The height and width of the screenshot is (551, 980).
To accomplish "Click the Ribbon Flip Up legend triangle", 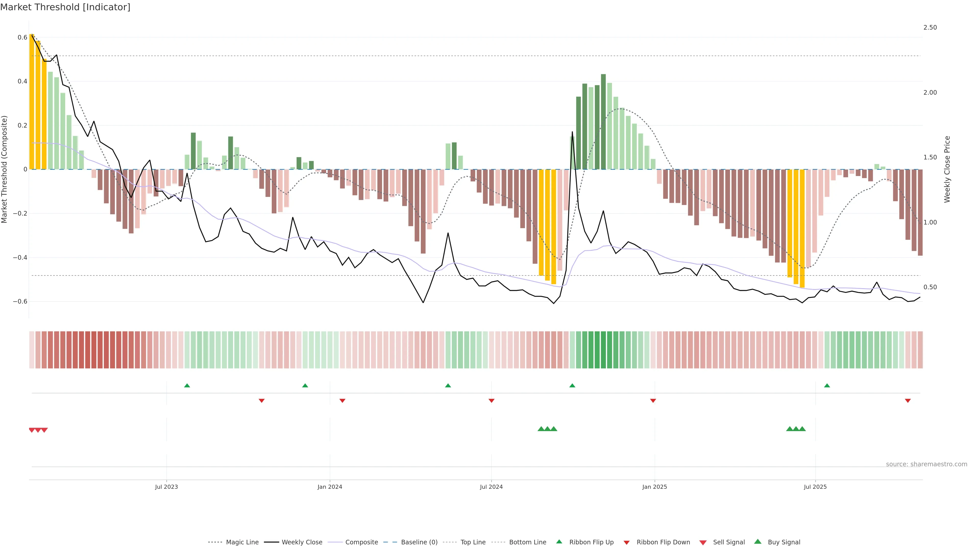I will 559,542.
